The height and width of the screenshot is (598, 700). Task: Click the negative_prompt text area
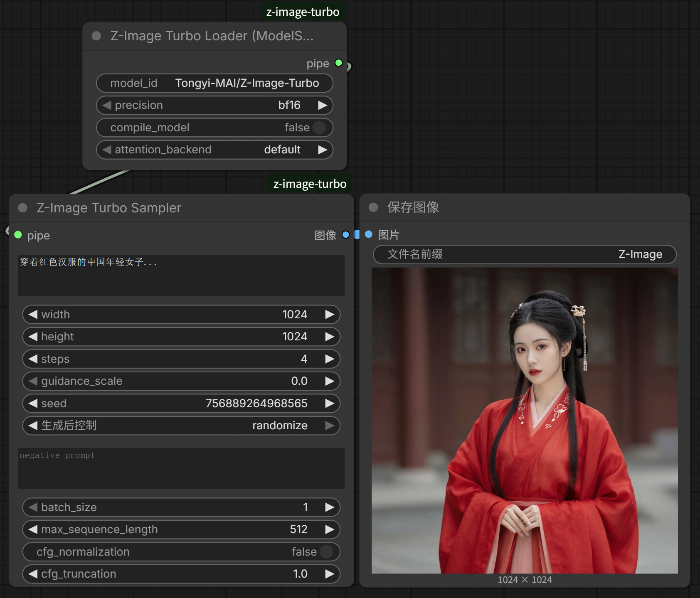(x=181, y=468)
